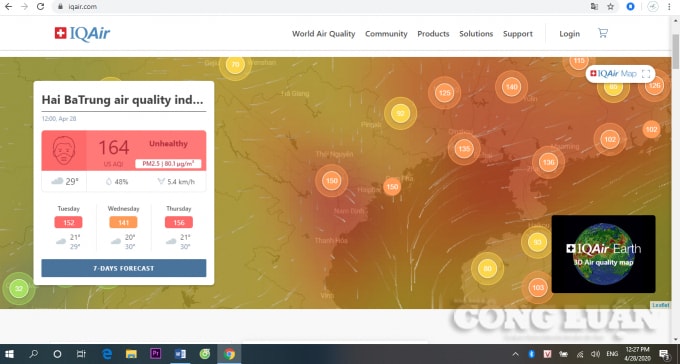Screen dimensions: 680x364
Task: Show hidden system tray icons
Action: tap(515, 354)
